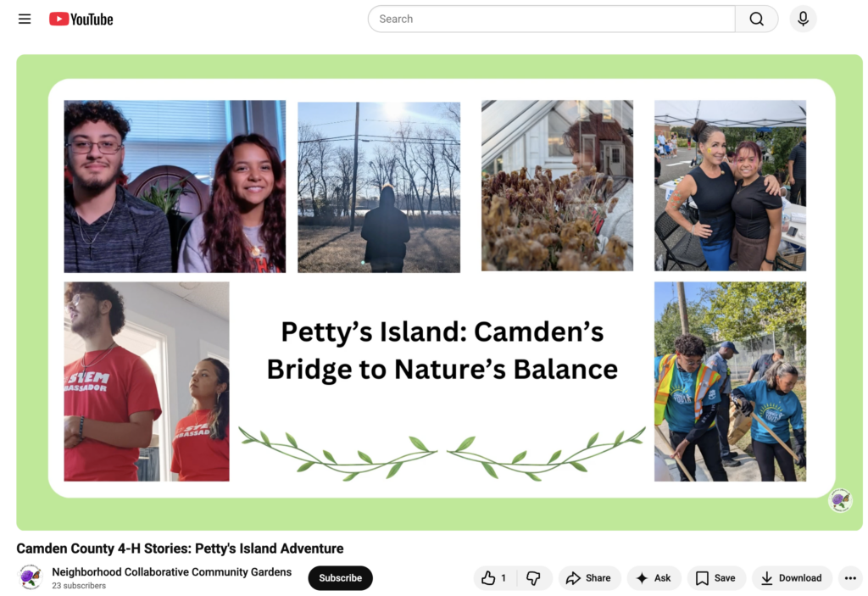This screenshot has height=596, width=868.
Task: Open Neighborhood Collaborative Community Gardens channel name
Action: tap(171, 572)
